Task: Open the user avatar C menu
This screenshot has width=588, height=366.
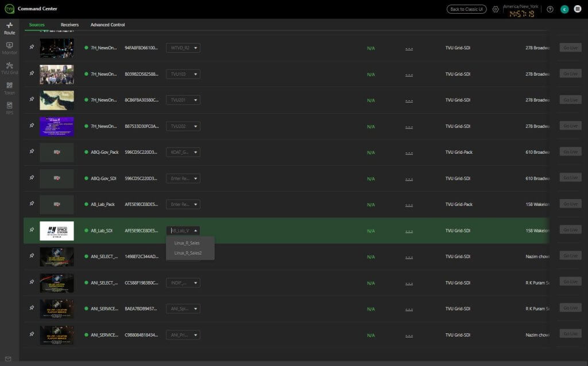Action: coord(564,9)
